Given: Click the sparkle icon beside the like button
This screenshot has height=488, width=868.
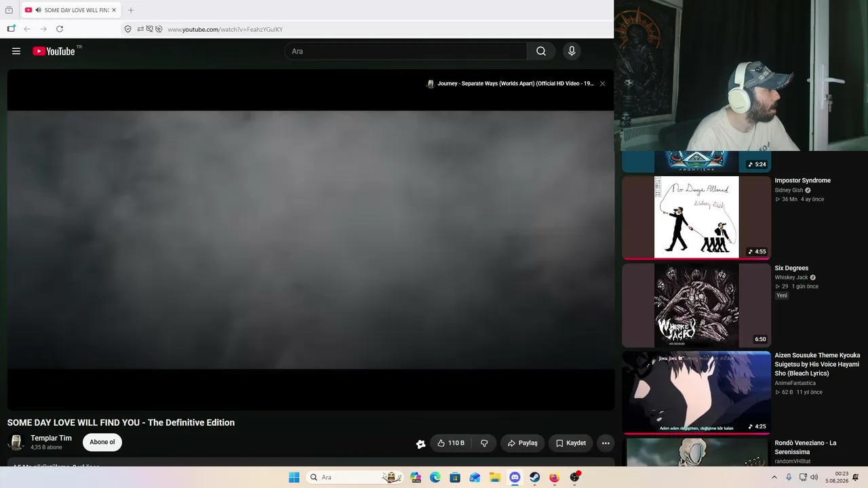Looking at the screenshot, I should click(x=421, y=444).
